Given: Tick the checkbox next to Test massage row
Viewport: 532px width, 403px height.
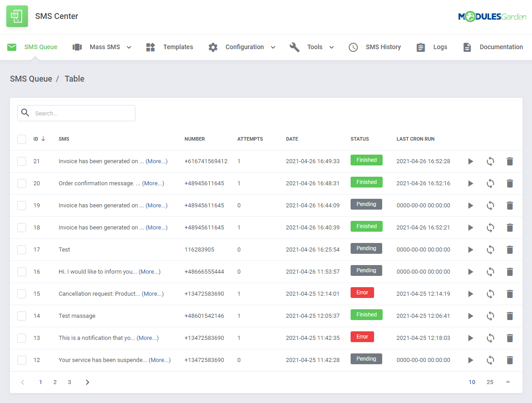Looking at the screenshot, I should (x=21, y=316).
